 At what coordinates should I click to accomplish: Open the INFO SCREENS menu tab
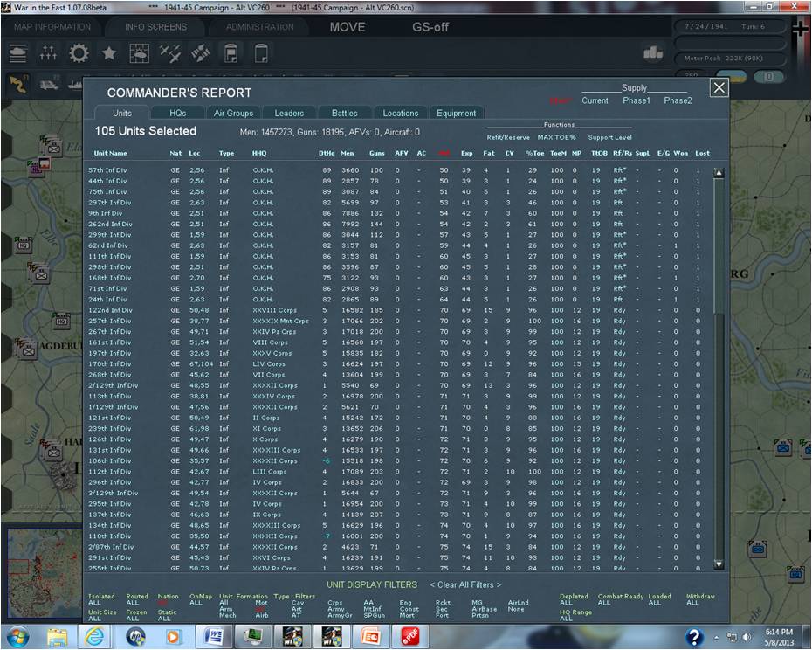[x=156, y=27]
